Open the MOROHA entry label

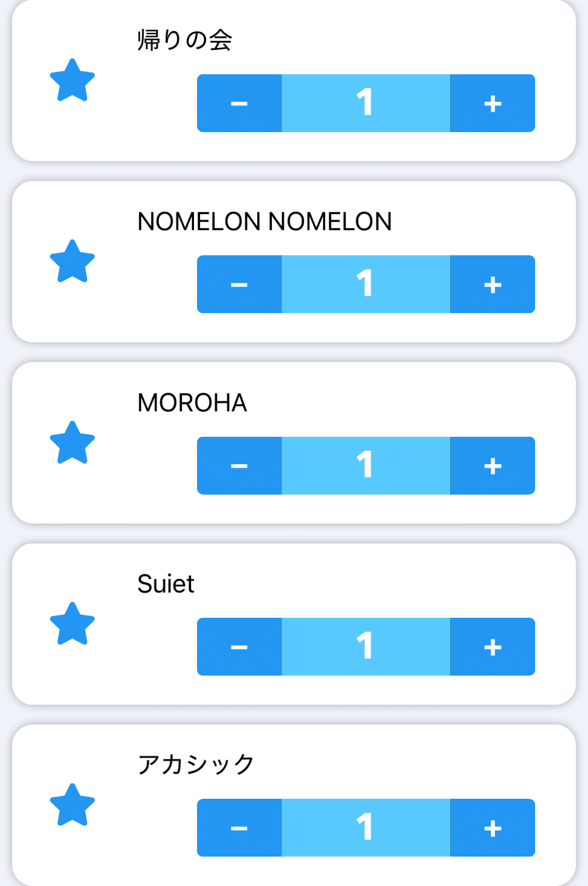(192, 403)
